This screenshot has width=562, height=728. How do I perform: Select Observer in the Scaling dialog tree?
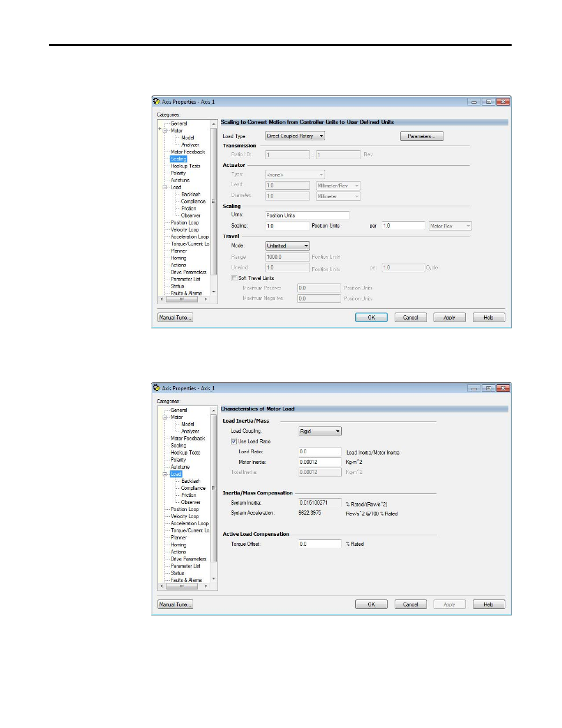[x=191, y=216]
